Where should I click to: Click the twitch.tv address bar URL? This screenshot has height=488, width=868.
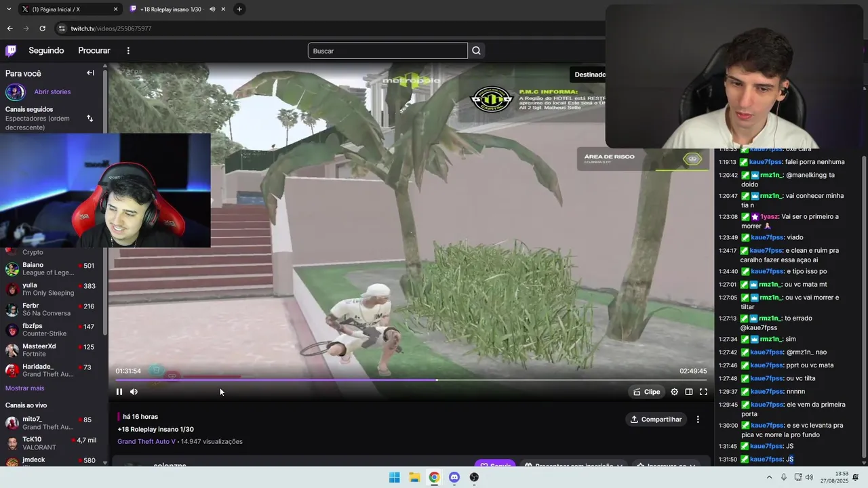click(111, 28)
